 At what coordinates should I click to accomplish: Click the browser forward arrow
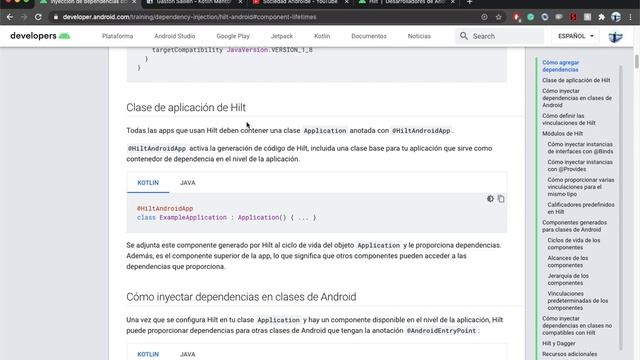pyautogui.click(x=24, y=17)
